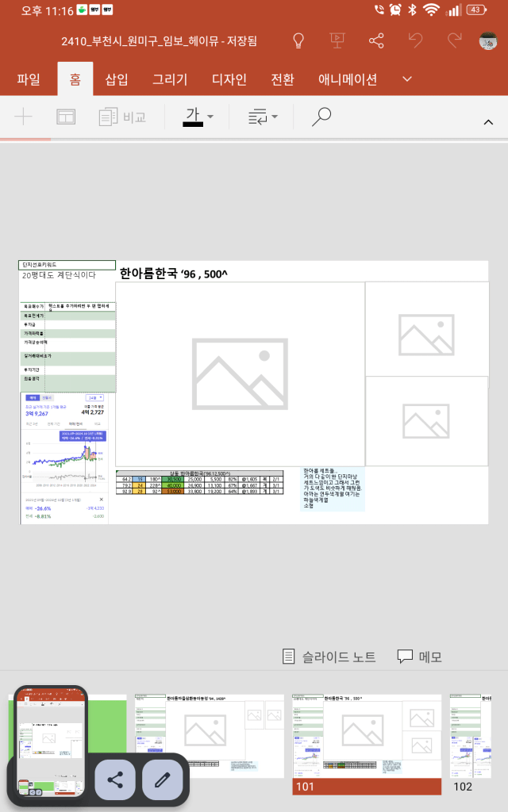Viewport: 508px width, 812px height.
Task: Open the share icon in title bar
Action: coord(376,40)
